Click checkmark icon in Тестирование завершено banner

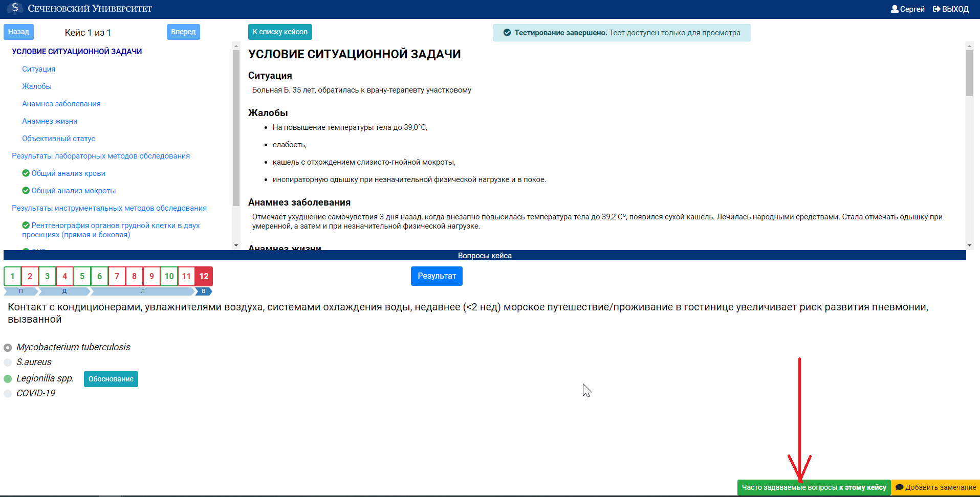(507, 33)
